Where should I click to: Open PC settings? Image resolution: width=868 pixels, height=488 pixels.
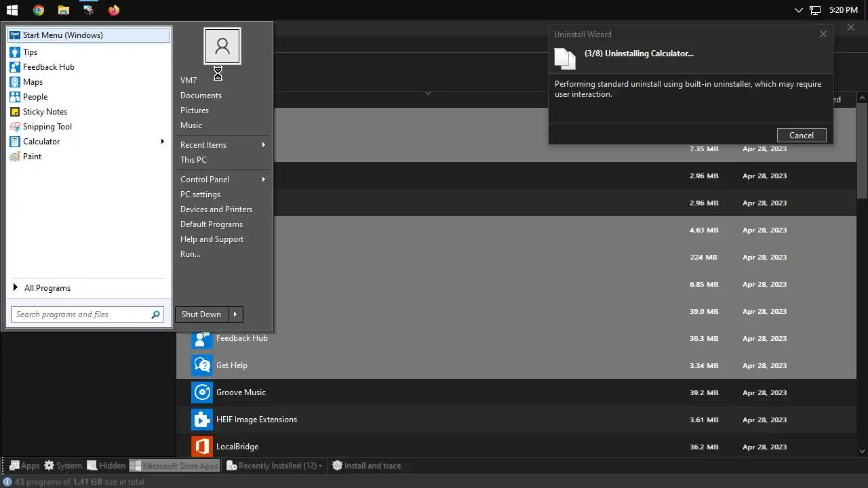(200, 195)
